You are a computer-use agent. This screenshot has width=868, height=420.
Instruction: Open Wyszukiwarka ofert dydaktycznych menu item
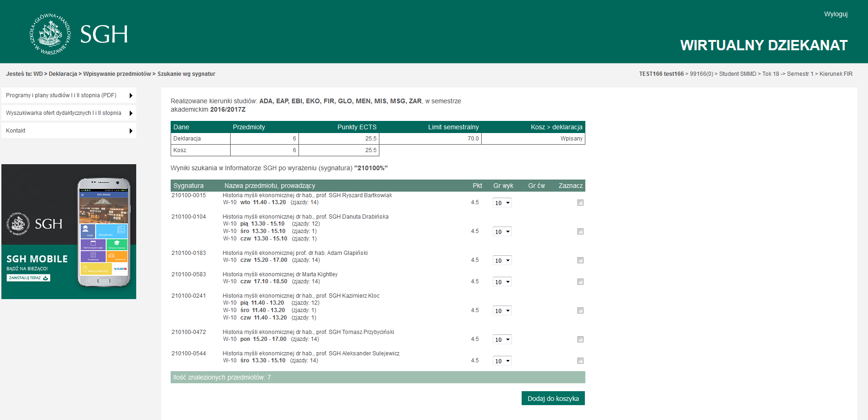[69, 113]
